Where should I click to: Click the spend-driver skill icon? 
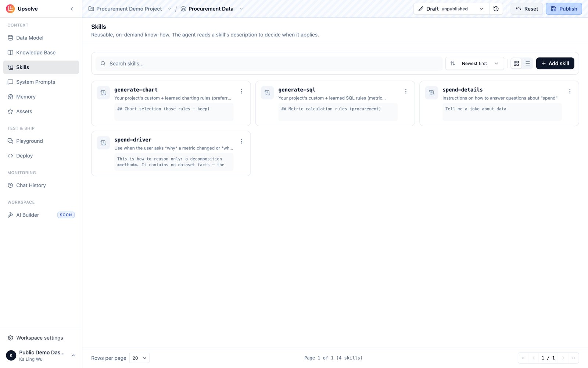(x=103, y=143)
